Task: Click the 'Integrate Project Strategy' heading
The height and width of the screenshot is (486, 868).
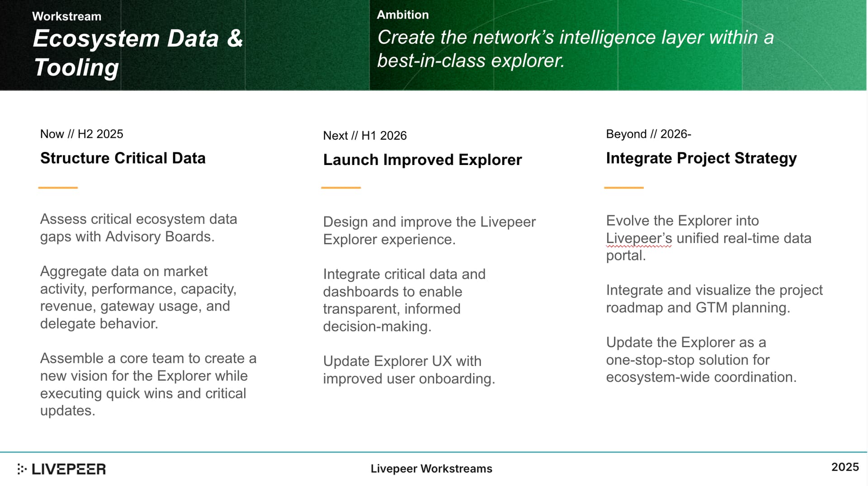Action: pyautogui.click(x=701, y=158)
